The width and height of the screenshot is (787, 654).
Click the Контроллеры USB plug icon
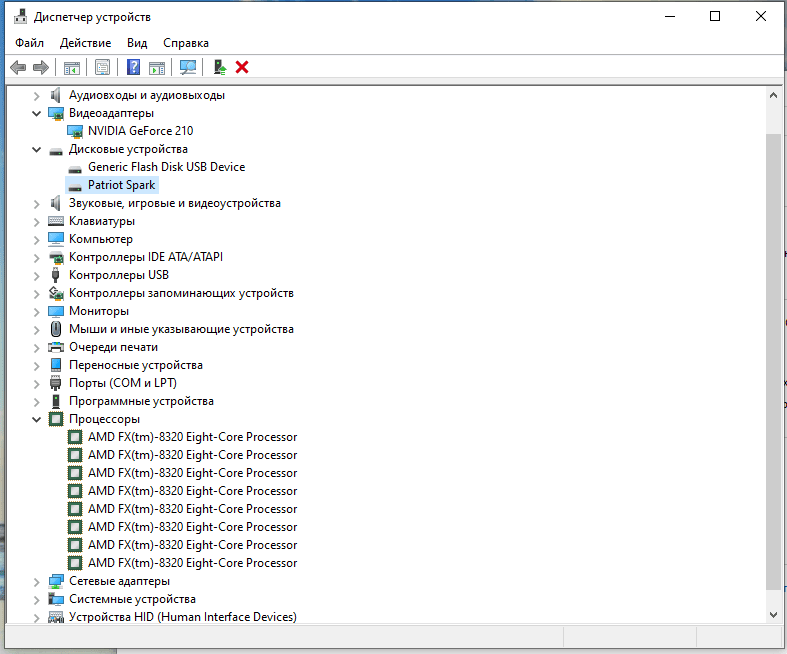tap(56, 275)
